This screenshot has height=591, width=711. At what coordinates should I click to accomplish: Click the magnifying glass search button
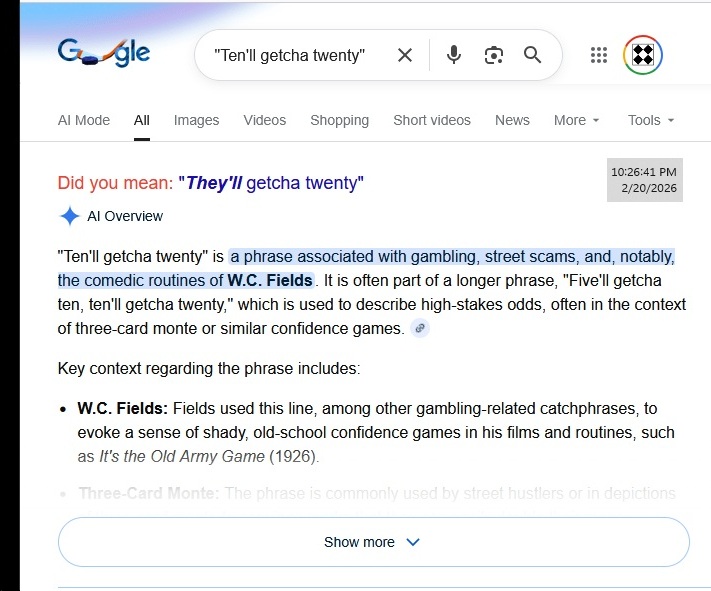pos(532,55)
